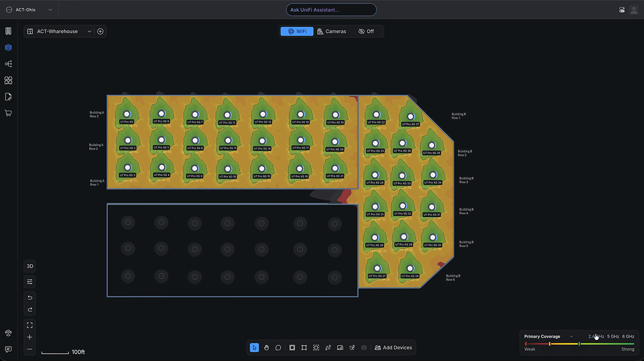644x361 pixels.
Task: Select access point U7 Pro XG 9
Action: coord(194,169)
